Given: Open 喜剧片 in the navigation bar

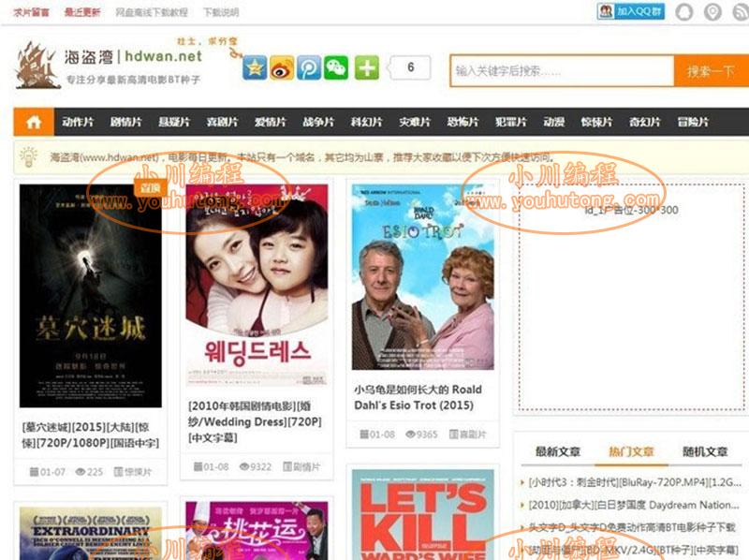Looking at the screenshot, I should (x=222, y=122).
